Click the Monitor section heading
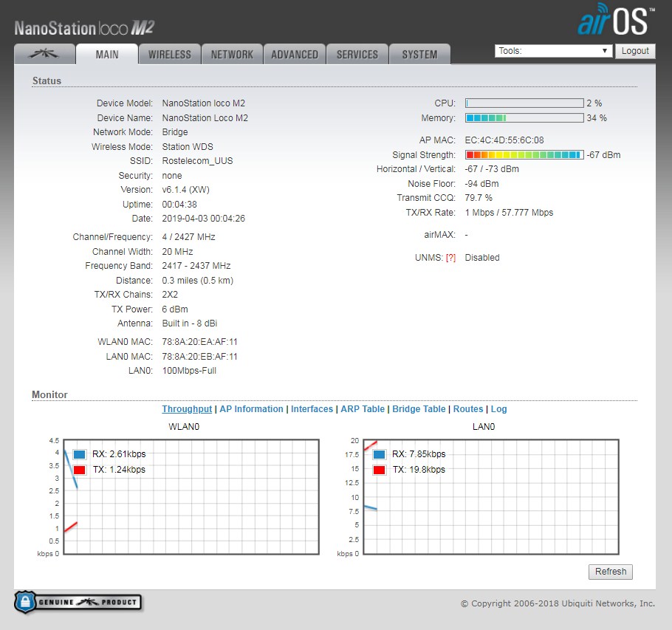 [49, 394]
